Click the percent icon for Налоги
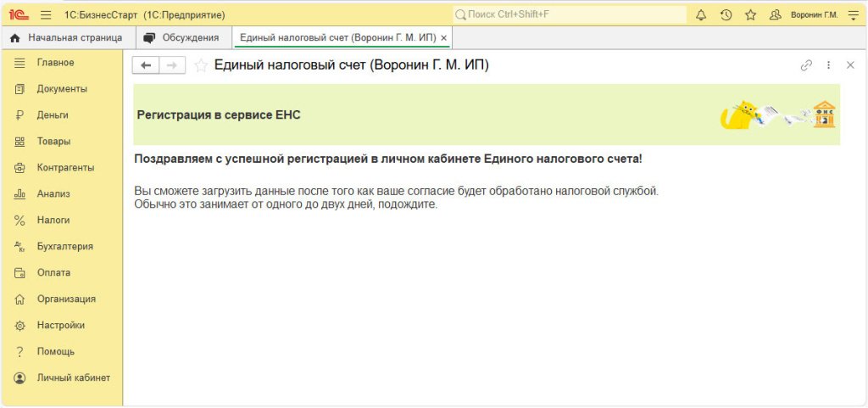The width and height of the screenshot is (868, 408). click(19, 221)
